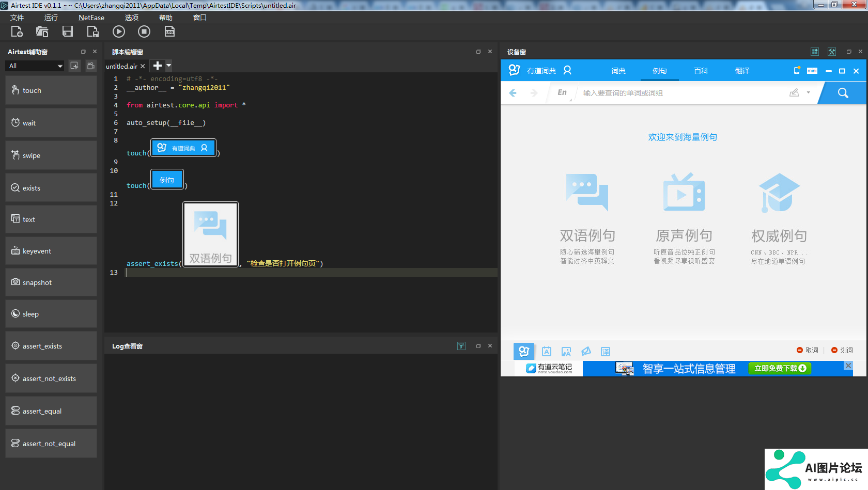Open the LOG report toolbar icon
This screenshot has width=868, height=490.
click(x=169, y=31)
